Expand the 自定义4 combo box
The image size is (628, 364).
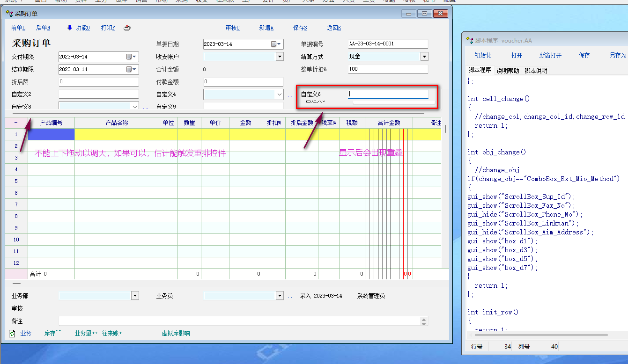[280, 95]
